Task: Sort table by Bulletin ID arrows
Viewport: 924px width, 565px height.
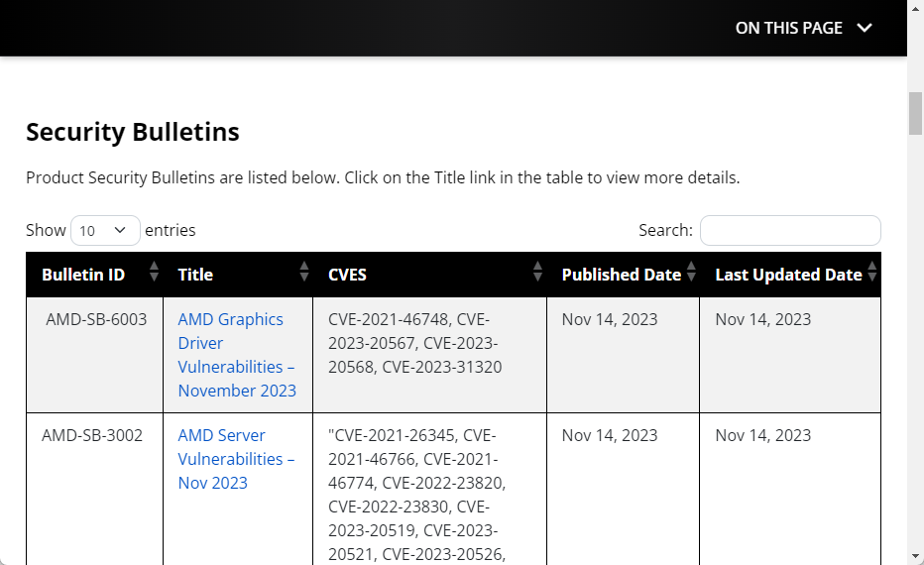Action: [x=154, y=273]
